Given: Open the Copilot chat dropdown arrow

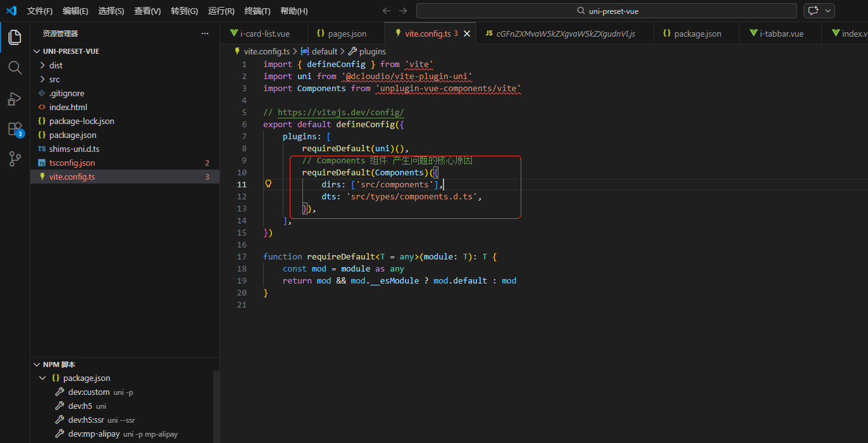Looking at the screenshot, I should pos(828,11).
